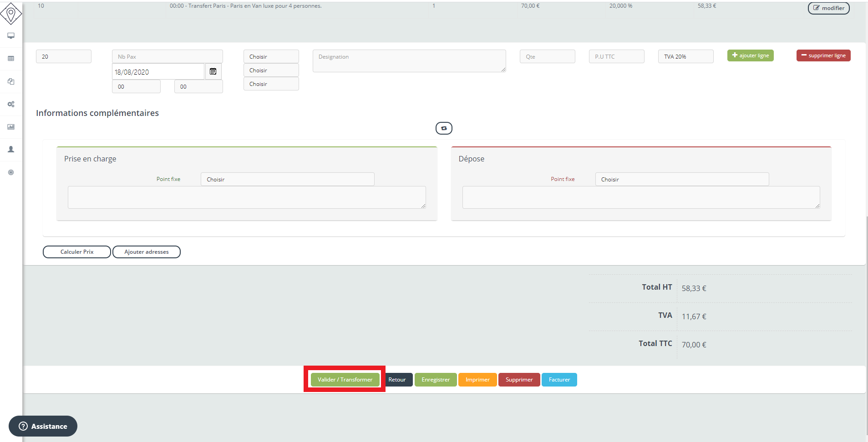Viewport: 868px width, 442px height.
Task: Open the gears settings icon in sidebar
Action: [11, 104]
